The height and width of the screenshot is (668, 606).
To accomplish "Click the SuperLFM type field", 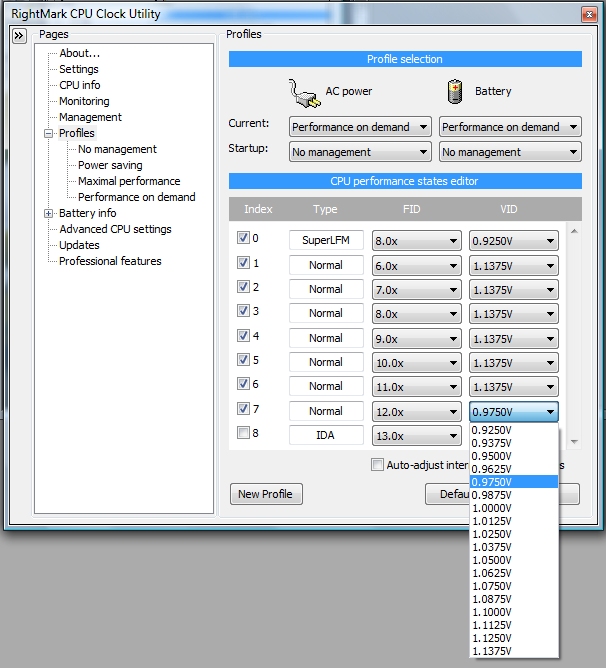I will [326, 240].
